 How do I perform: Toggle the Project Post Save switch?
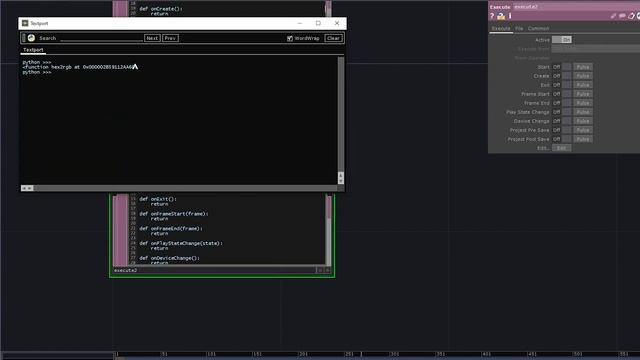tap(562, 139)
